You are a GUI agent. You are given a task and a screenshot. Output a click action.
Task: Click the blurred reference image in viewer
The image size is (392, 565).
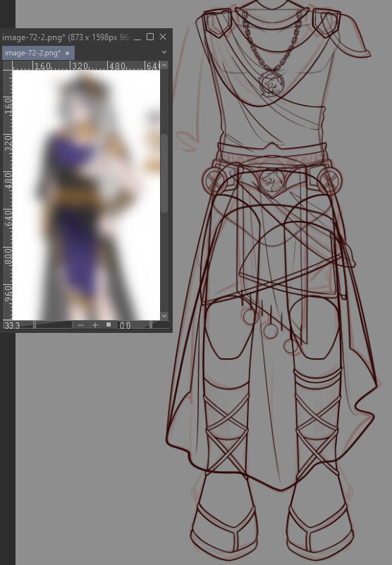pyautogui.click(x=86, y=195)
